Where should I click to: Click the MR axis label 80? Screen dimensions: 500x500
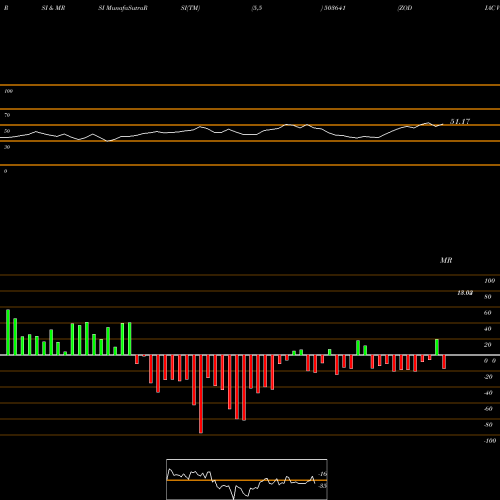pyautogui.click(x=488, y=297)
